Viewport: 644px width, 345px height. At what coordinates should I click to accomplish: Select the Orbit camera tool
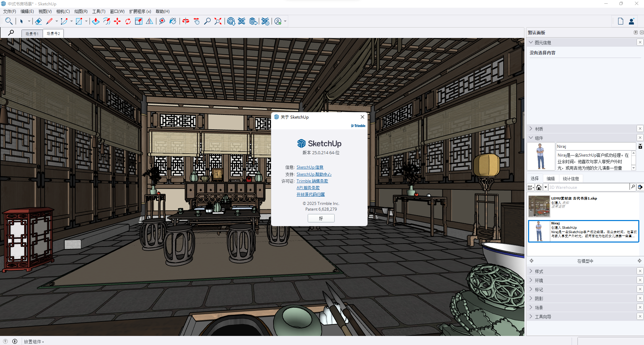tap(186, 21)
